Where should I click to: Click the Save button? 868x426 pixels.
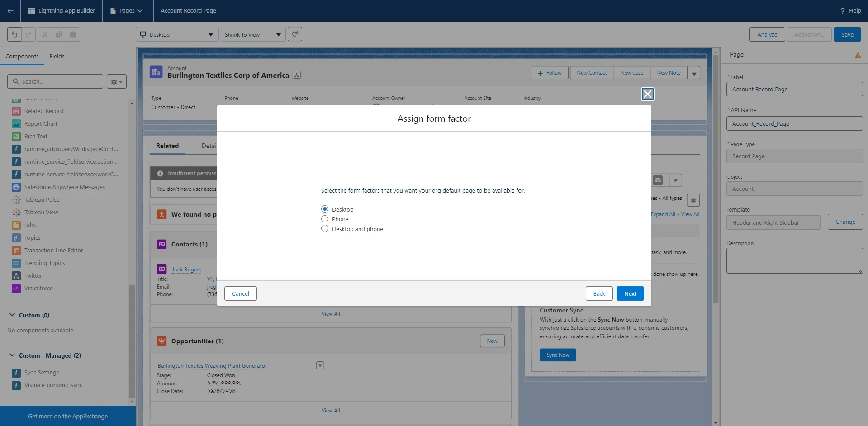[847, 34]
